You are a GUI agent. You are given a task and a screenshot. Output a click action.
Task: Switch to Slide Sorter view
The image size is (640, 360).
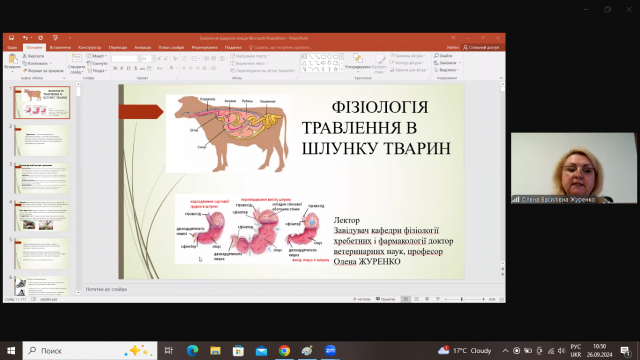pyautogui.click(x=416, y=299)
